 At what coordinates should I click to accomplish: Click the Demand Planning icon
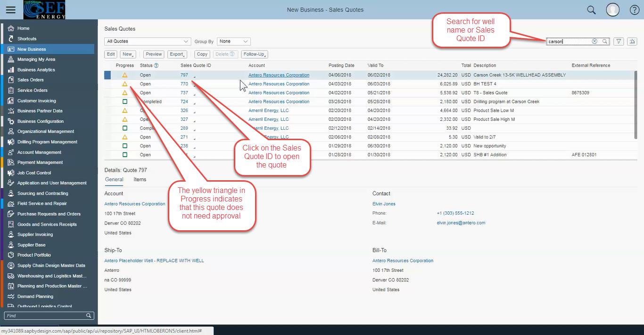point(11,296)
